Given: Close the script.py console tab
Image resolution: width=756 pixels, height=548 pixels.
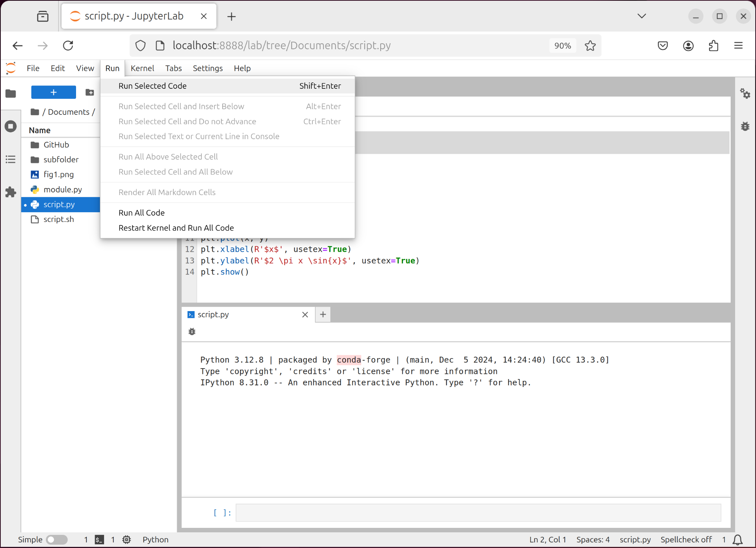Looking at the screenshot, I should click(305, 314).
